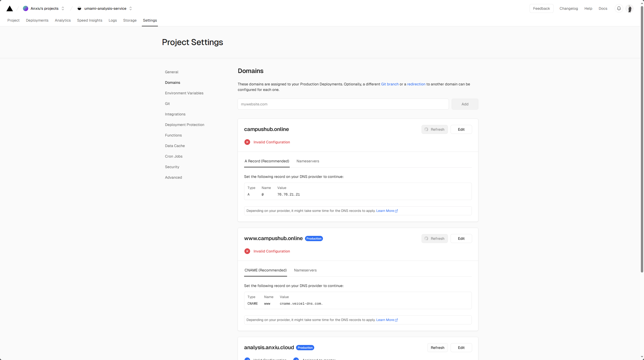
Task: Switch to Nameservers tab for www.campushub.online
Action: (x=305, y=270)
